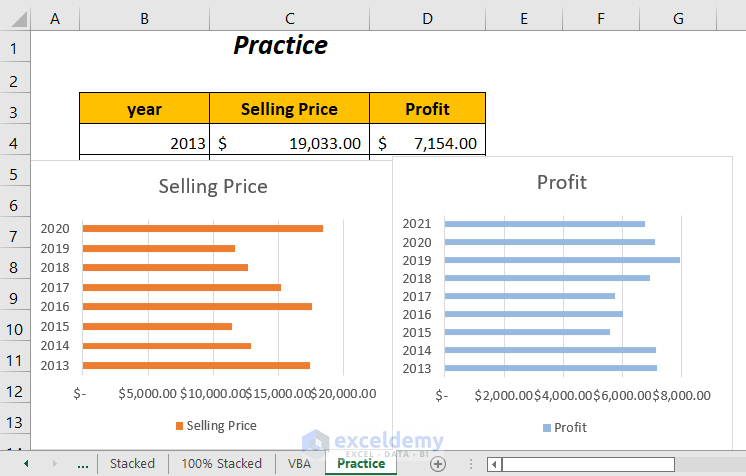Switch to the Stacked sheet tab
Screen dimensions: 746x476
(x=132, y=464)
